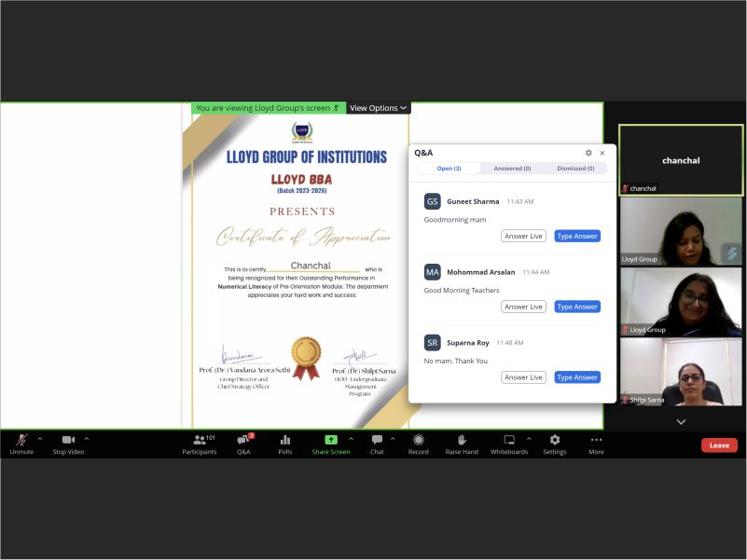Leave the meeting
The width and height of the screenshot is (747, 560).
coord(719,445)
